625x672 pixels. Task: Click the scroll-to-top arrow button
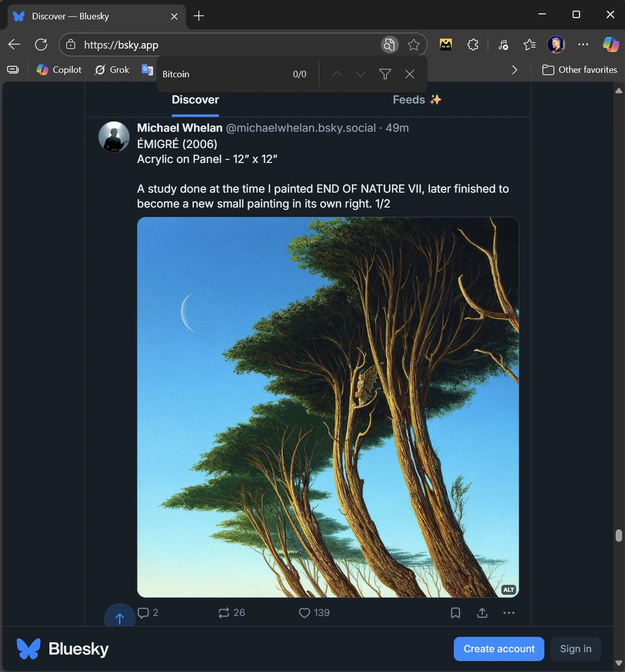coord(119,617)
